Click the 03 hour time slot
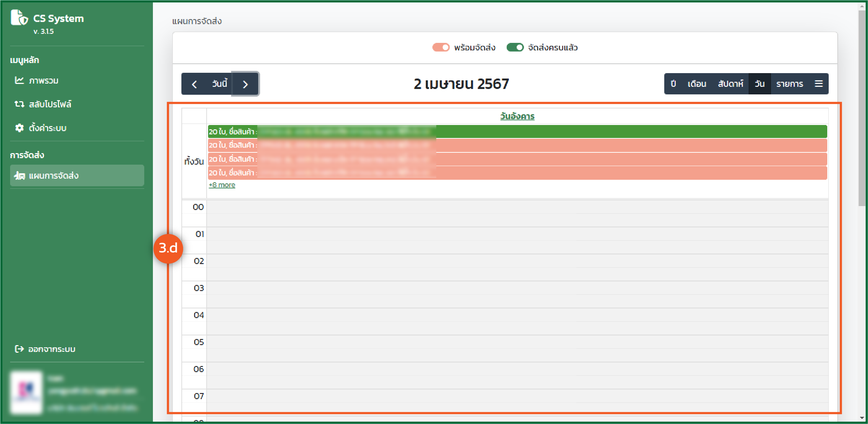The height and width of the screenshot is (424, 868). tap(517, 288)
